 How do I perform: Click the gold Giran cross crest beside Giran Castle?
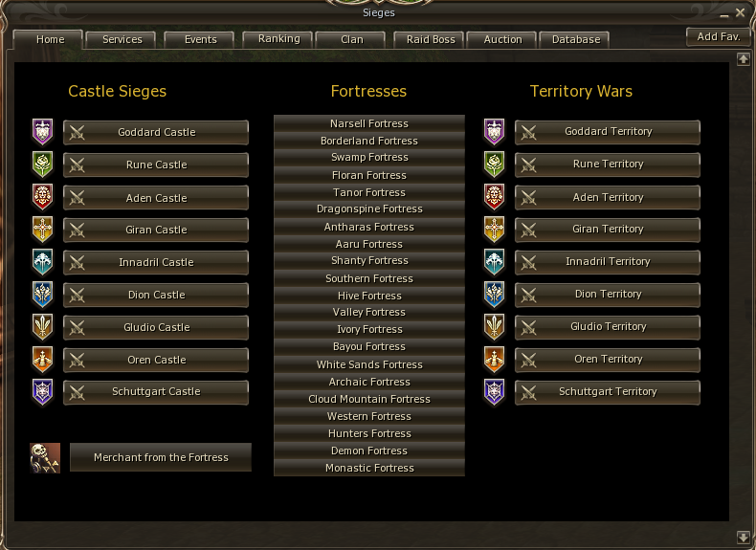[42, 230]
